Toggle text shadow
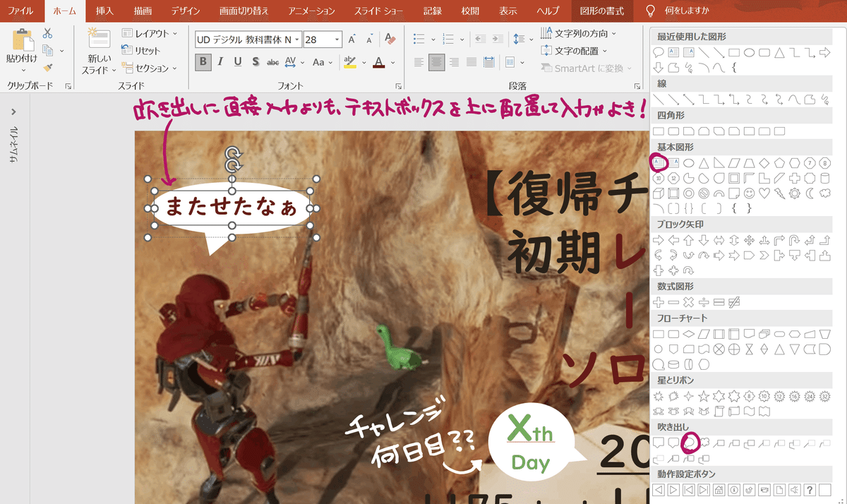The image size is (847, 504). coord(256,62)
